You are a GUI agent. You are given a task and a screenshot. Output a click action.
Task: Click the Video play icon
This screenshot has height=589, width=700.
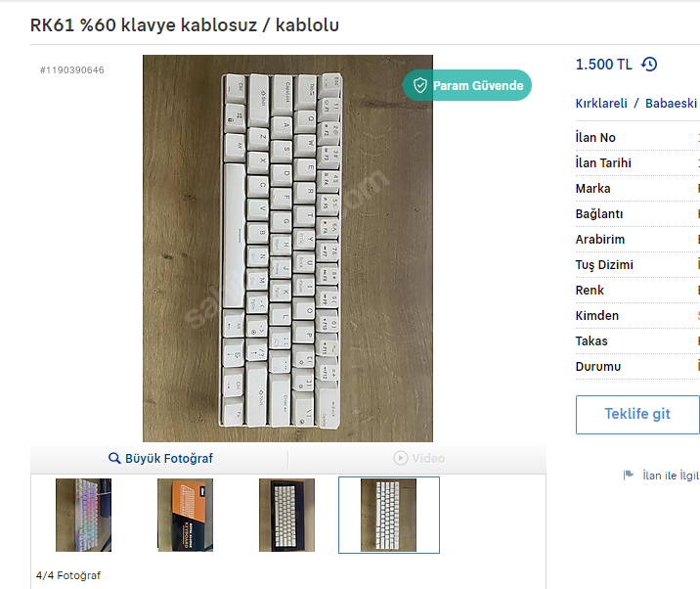tap(401, 458)
